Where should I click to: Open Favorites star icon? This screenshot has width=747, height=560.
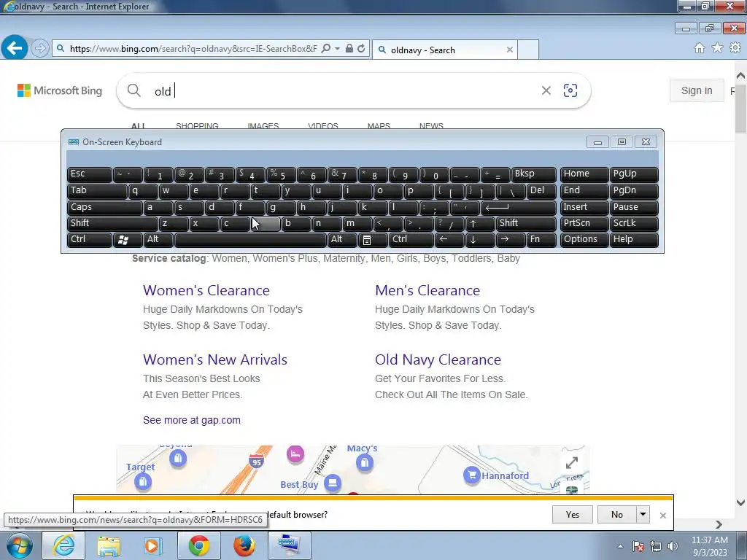[x=717, y=47]
